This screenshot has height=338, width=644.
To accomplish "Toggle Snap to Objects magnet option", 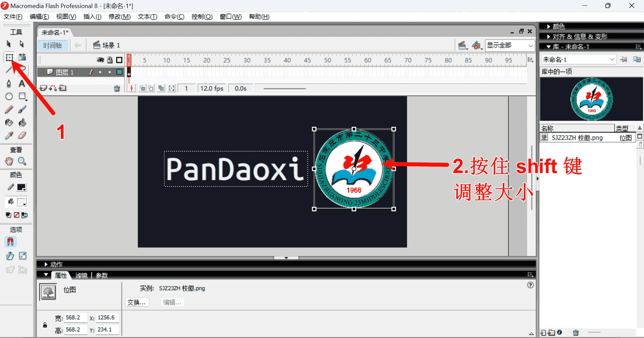I will 10,242.
